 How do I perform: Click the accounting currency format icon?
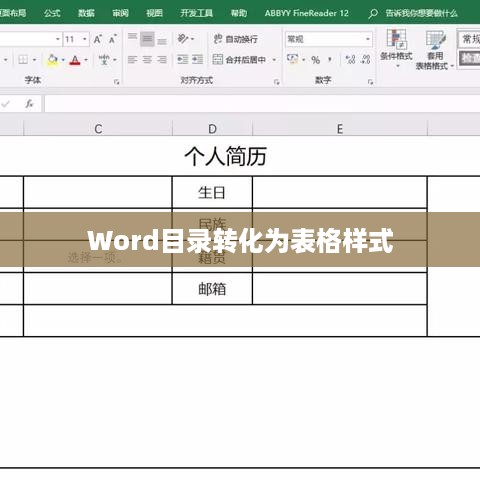click(293, 59)
